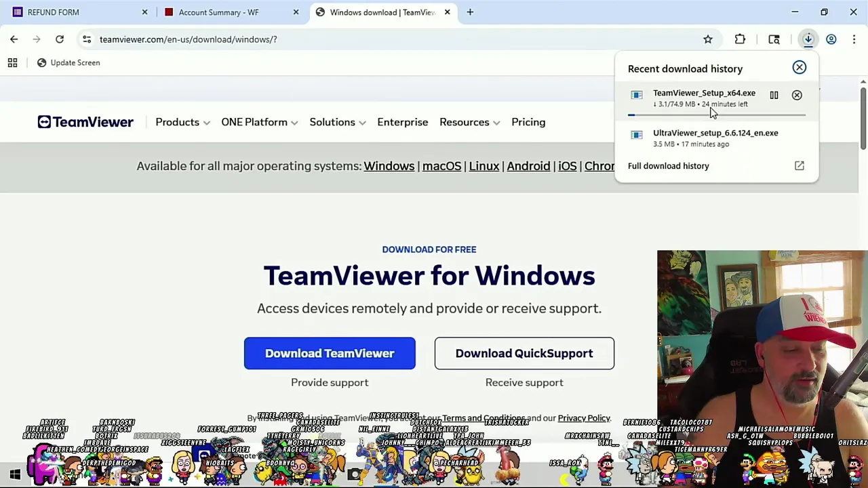Click the DOWNLOAD FOR FREE text
The height and width of the screenshot is (488, 868).
pos(429,249)
